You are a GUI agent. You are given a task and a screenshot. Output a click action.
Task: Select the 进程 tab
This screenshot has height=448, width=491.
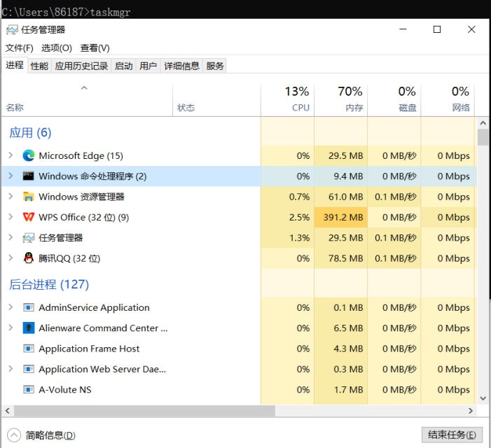tap(15, 65)
